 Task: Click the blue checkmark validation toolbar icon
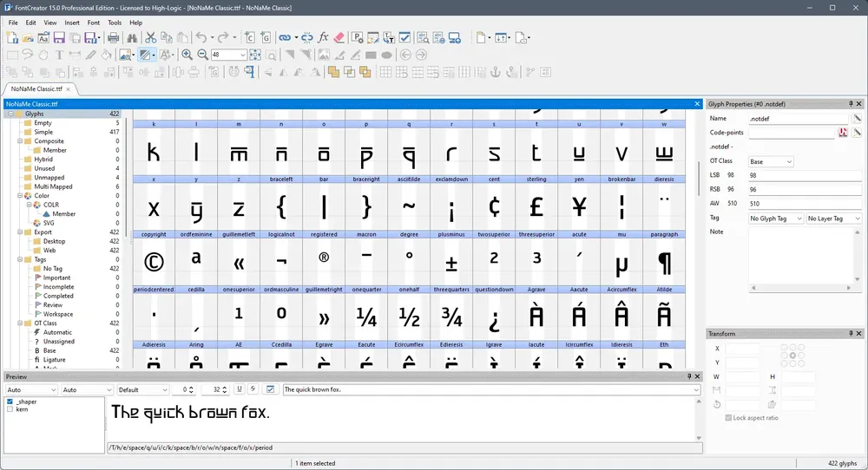[x=404, y=37]
